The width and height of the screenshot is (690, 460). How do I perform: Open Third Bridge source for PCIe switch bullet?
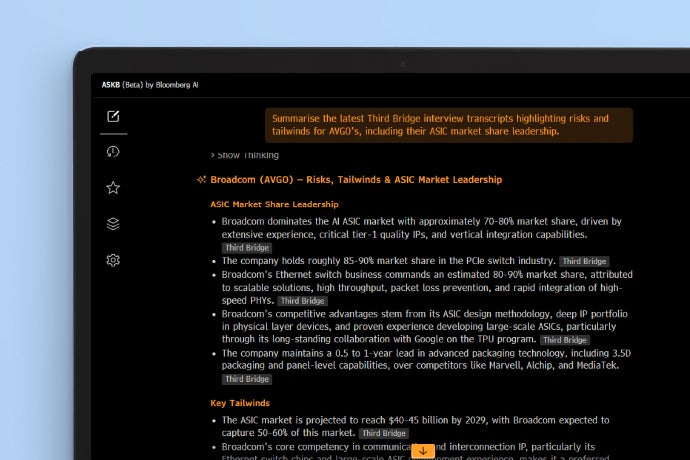(x=584, y=261)
